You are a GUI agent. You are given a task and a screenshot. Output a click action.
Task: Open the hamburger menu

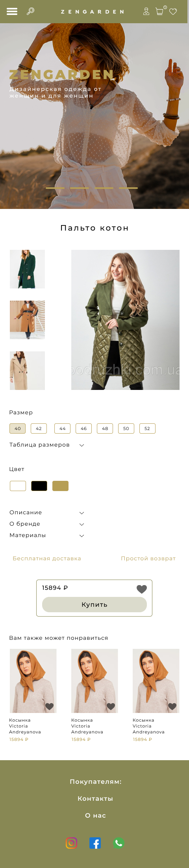pyautogui.click(x=12, y=11)
